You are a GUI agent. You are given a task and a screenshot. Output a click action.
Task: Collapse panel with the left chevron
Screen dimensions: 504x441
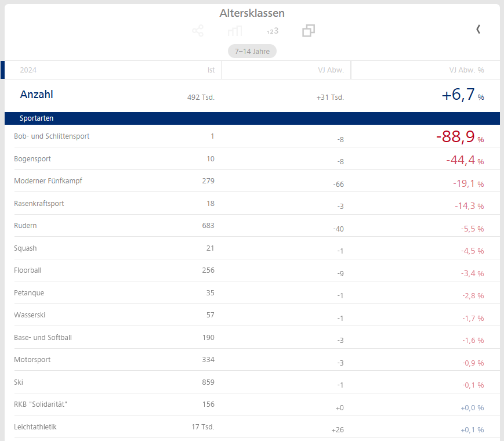(x=478, y=29)
